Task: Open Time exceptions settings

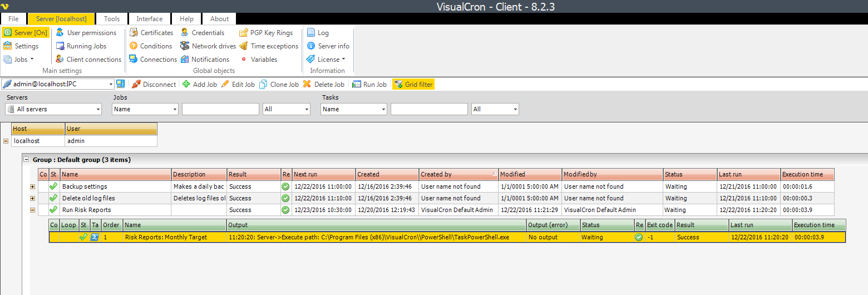Action: [x=269, y=46]
